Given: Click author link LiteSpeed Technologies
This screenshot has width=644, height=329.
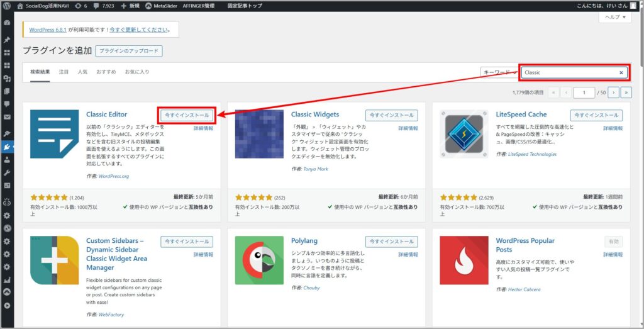Looking at the screenshot, I should click(x=532, y=155).
